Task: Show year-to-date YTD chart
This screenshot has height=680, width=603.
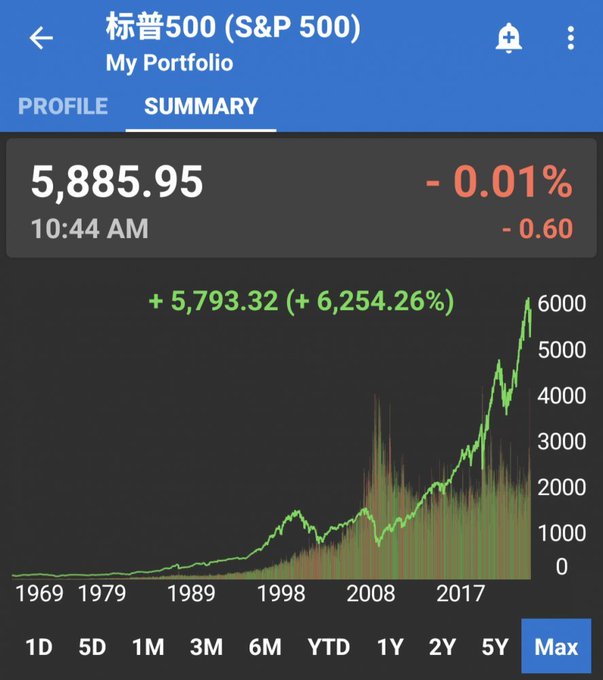Action: pos(327,647)
